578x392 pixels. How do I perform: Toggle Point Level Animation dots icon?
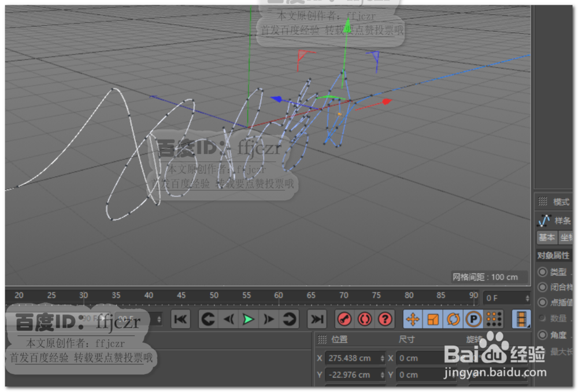[494, 319]
